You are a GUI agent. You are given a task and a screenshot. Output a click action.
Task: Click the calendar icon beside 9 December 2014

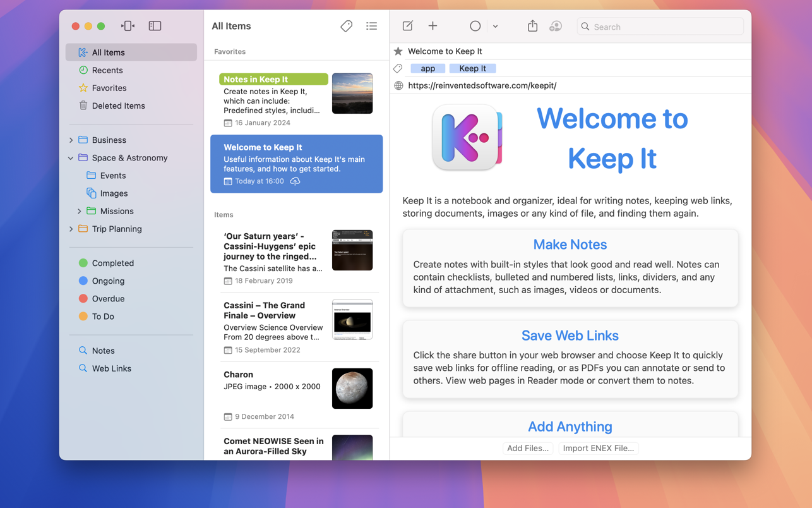(x=228, y=416)
